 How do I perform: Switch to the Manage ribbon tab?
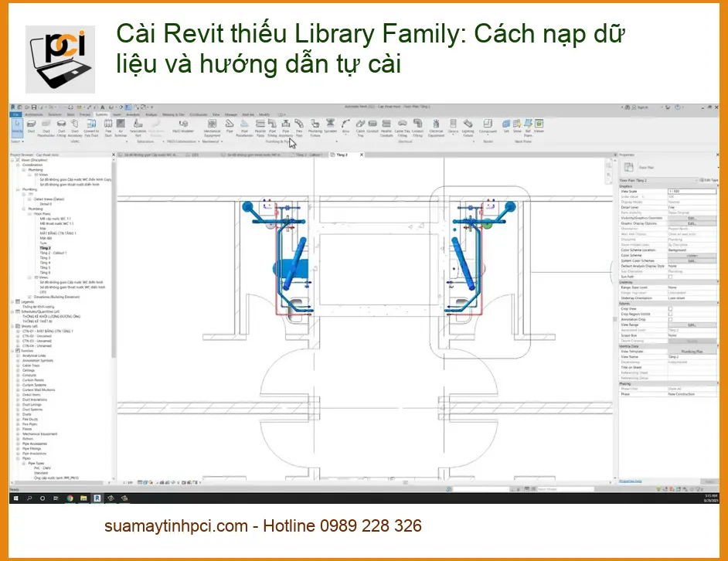coord(231,114)
